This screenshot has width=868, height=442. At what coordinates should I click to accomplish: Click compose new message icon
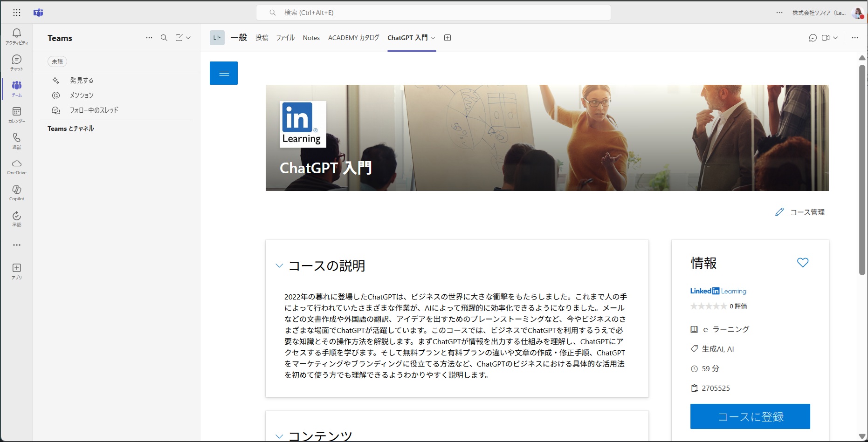179,38
